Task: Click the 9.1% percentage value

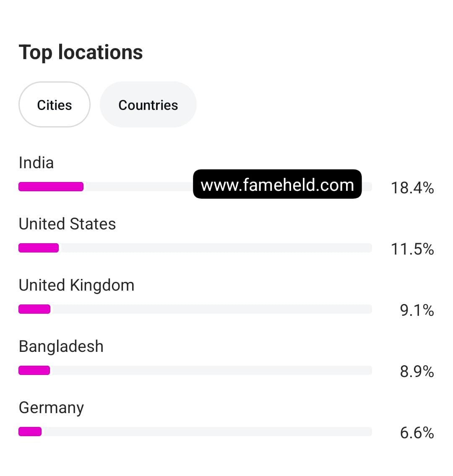Action: click(x=417, y=310)
